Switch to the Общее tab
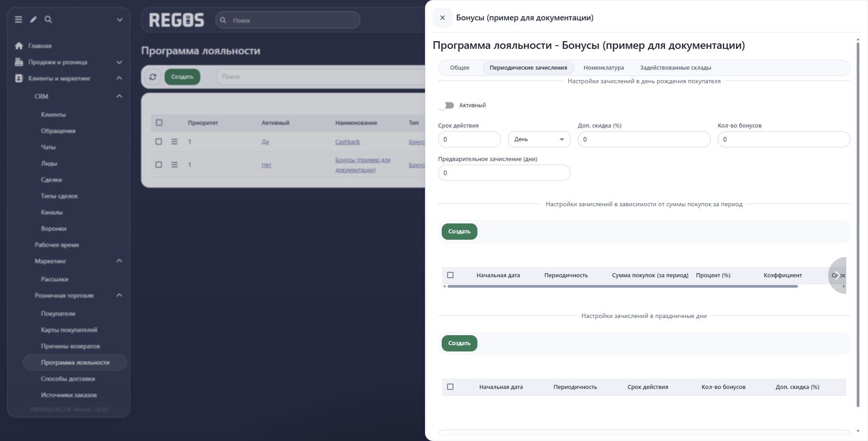 (x=460, y=68)
